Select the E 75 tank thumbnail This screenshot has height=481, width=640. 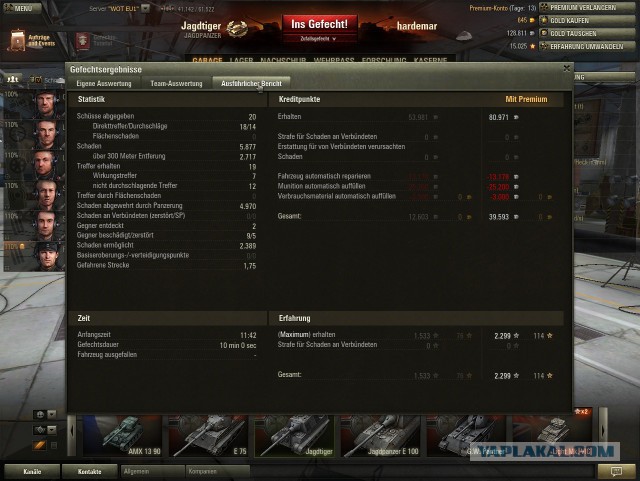(208, 436)
